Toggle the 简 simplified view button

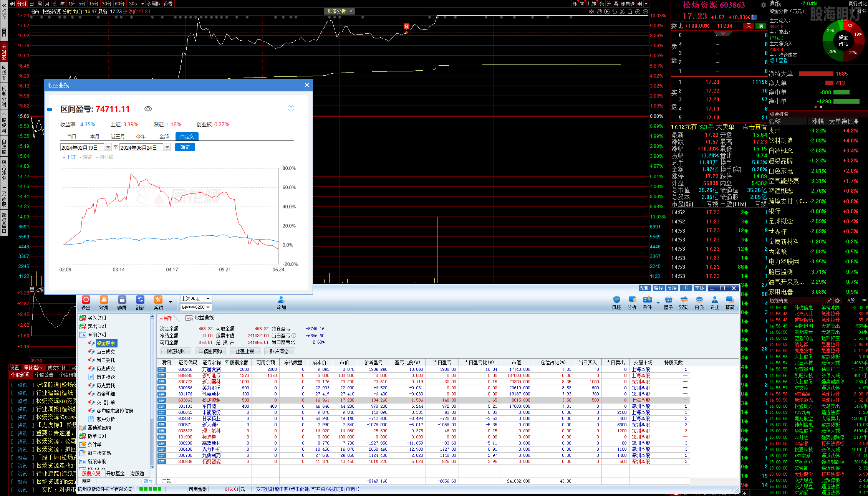(583, 4)
